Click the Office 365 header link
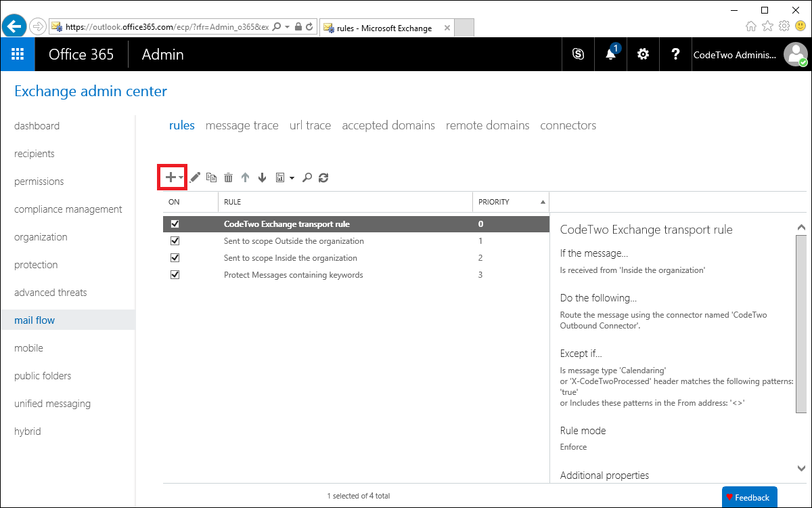This screenshot has width=812, height=508. coord(81,54)
